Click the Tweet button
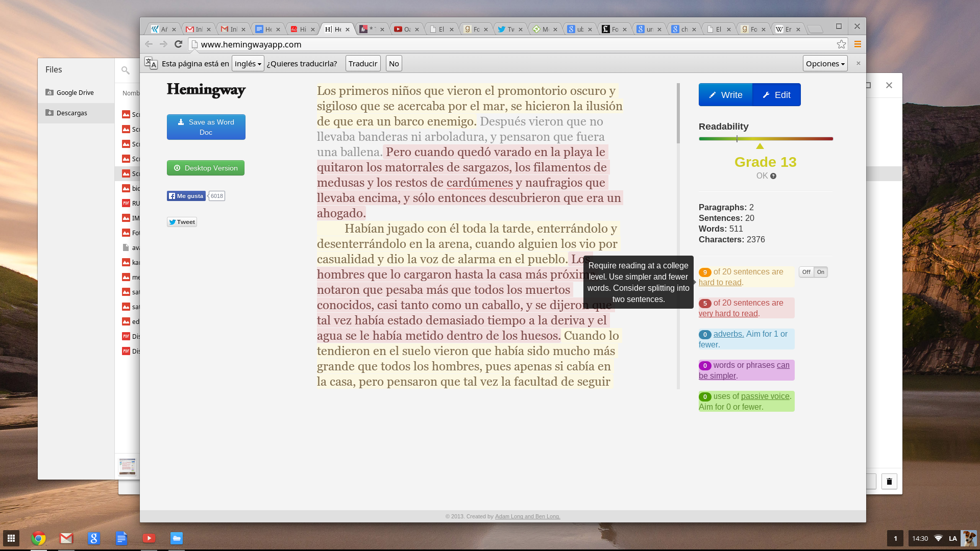This screenshot has width=980, height=551. (182, 222)
